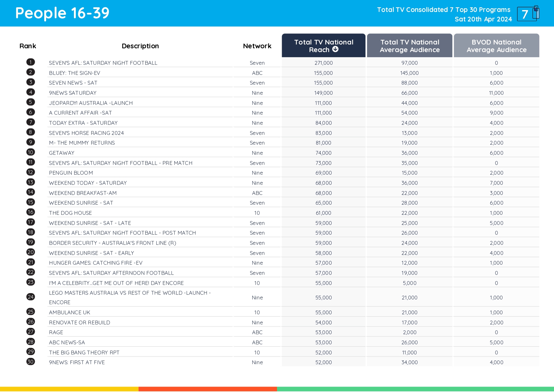Screen dimensions: 554x392
Task: Click RENOVATE OR REBUILD program name
Action: (x=80, y=323)
